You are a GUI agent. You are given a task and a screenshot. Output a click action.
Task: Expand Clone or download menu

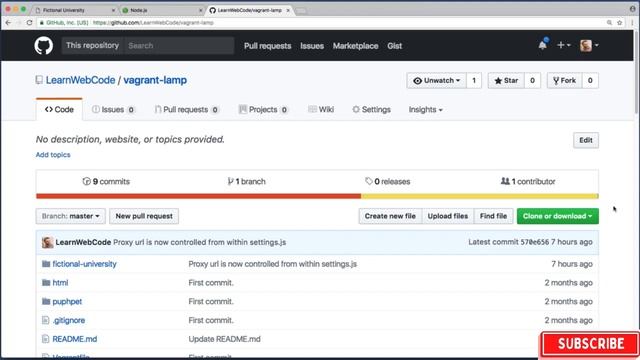[558, 216]
